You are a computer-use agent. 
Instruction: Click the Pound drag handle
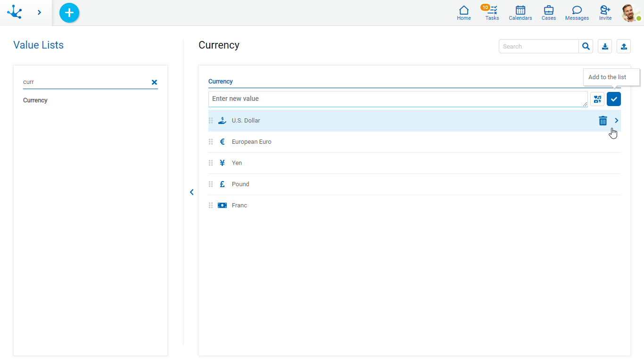[x=211, y=184]
